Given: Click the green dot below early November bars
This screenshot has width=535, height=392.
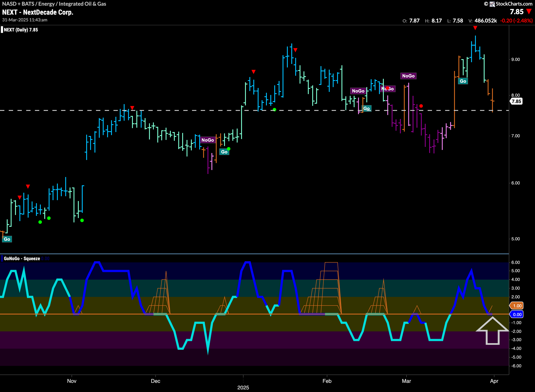Looking at the screenshot, I should [82, 220].
